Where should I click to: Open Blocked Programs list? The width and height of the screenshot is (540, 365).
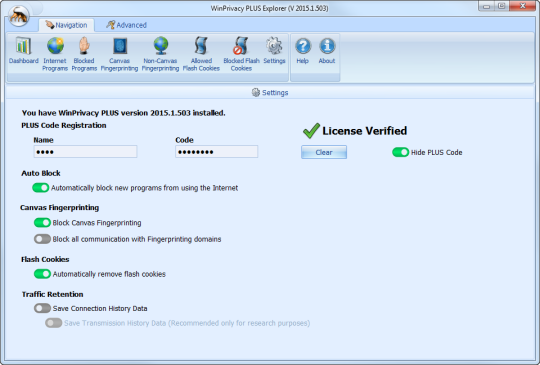pos(84,54)
